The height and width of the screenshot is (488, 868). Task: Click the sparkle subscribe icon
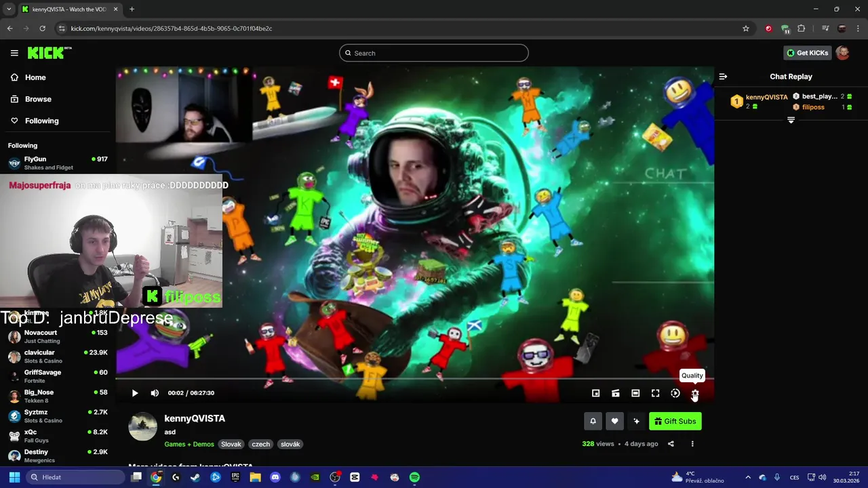636,421
